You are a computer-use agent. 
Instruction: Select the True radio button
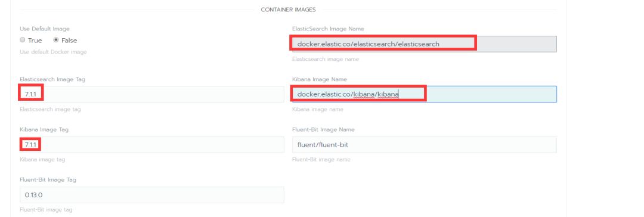pyautogui.click(x=23, y=41)
